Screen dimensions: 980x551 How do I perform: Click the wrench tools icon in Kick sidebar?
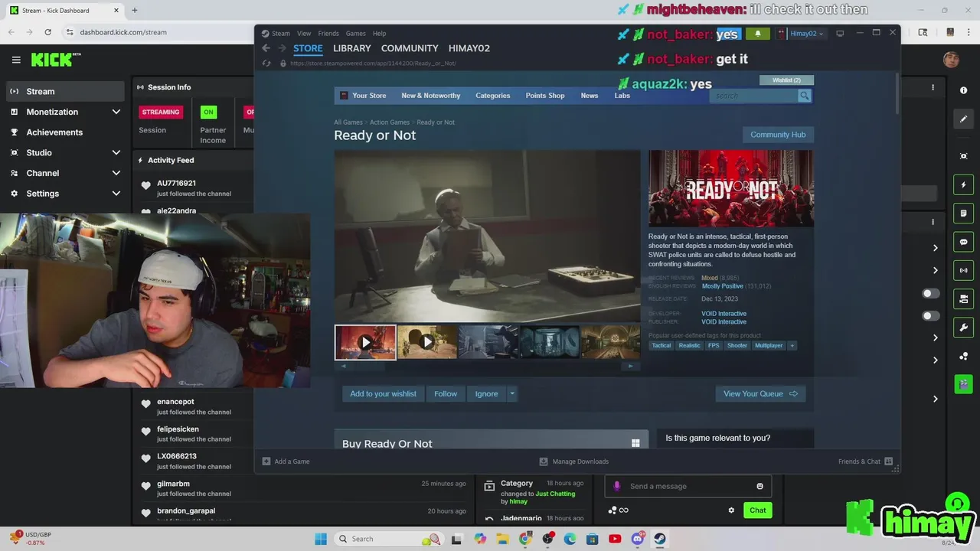pyautogui.click(x=963, y=328)
